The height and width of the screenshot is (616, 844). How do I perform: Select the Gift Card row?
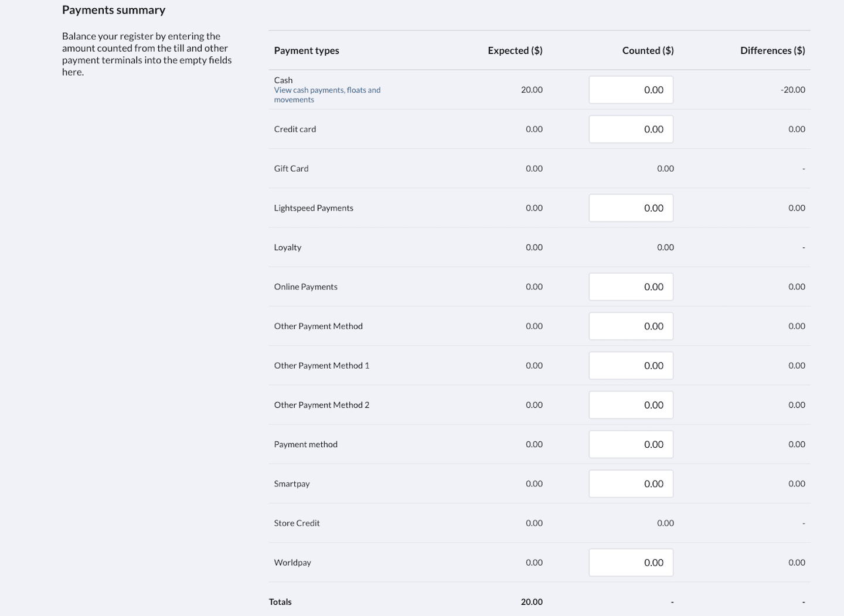(x=291, y=168)
